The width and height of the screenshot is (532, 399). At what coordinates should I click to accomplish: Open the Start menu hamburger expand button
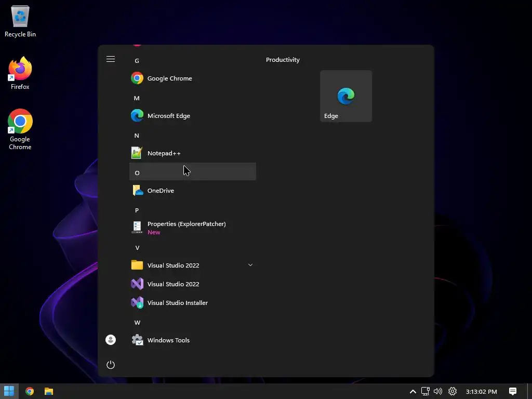(x=111, y=59)
